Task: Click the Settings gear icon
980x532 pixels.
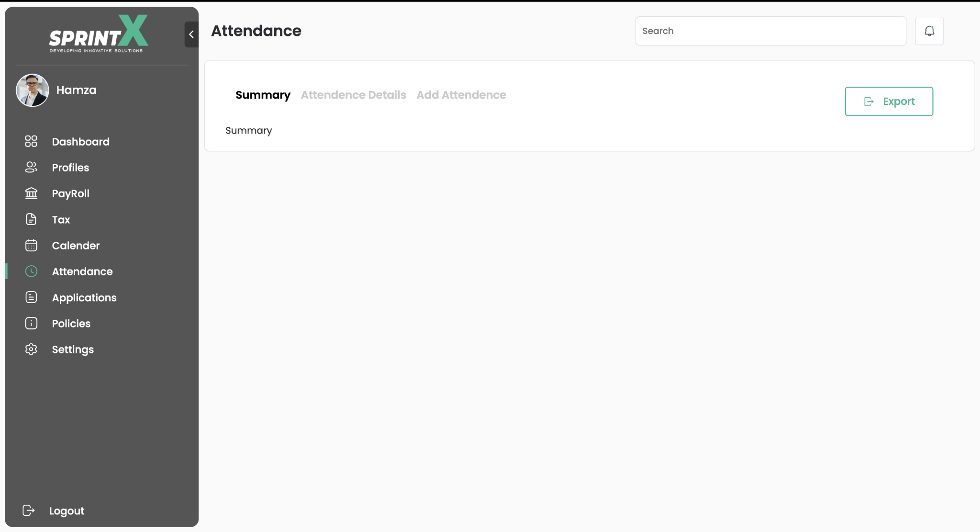Action: point(31,350)
